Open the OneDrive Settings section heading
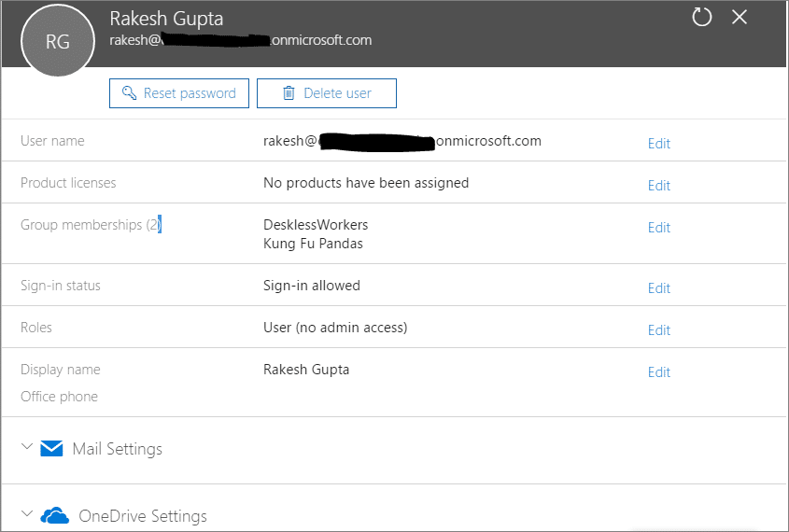 (x=143, y=515)
